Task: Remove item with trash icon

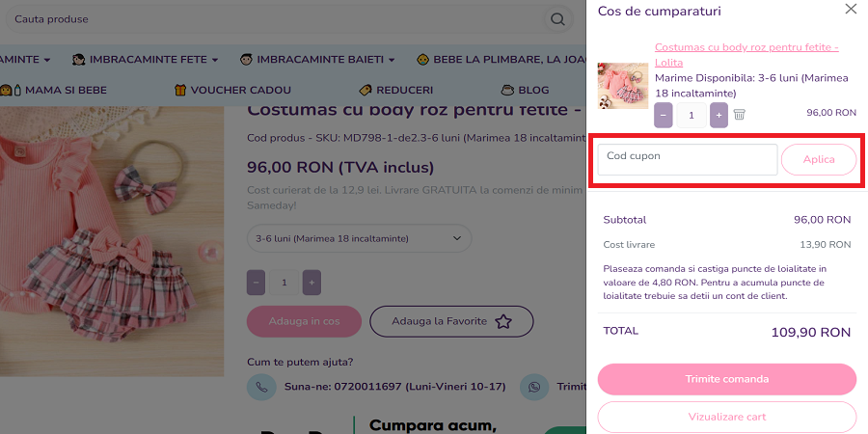Action: point(740,114)
